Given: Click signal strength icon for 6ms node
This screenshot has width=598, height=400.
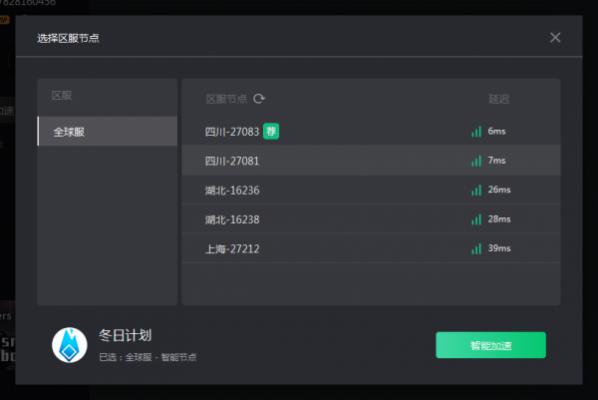Looking at the screenshot, I should (x=476, y=132).
